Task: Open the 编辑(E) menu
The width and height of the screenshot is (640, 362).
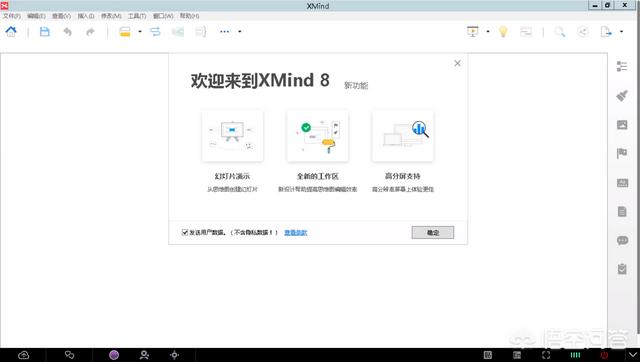Action: [36, 16]
